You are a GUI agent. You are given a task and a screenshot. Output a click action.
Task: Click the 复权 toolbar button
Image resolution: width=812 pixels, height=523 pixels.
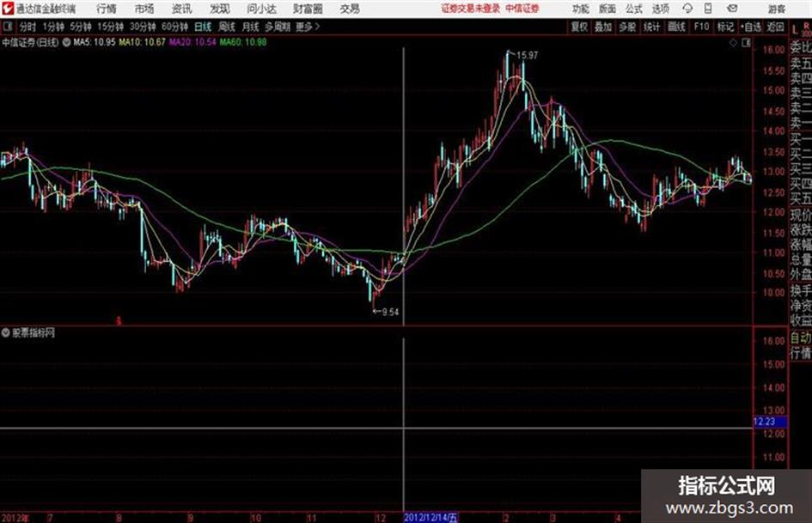(x=579, y=27)
